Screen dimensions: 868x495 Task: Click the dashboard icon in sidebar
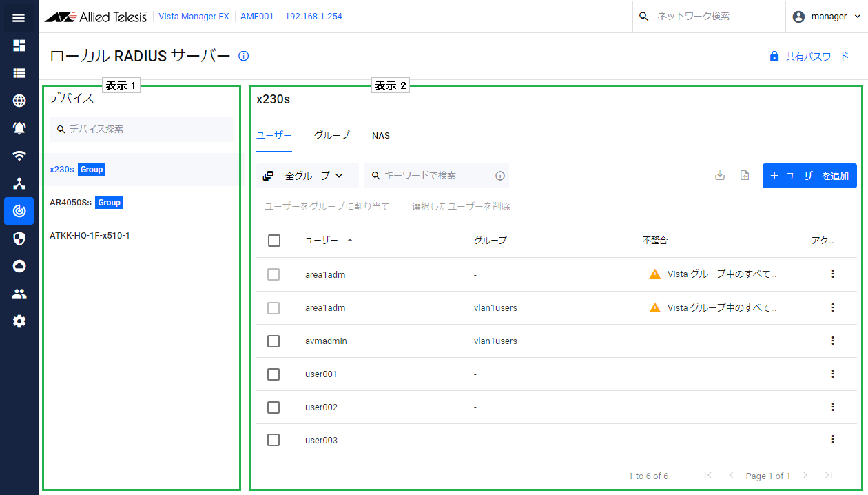(19, 46)
